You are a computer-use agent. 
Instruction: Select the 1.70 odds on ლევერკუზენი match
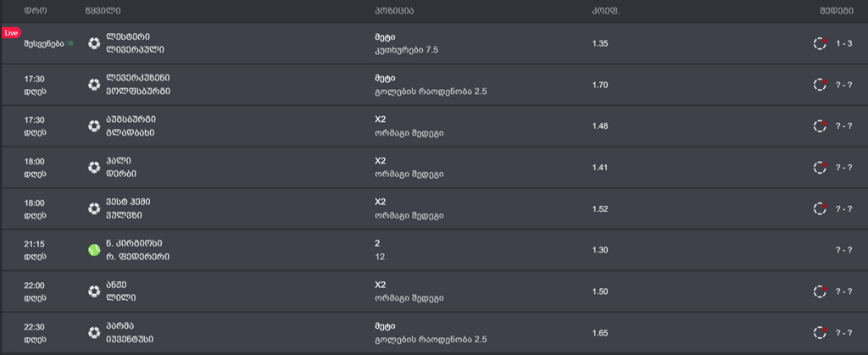point(600,85)
